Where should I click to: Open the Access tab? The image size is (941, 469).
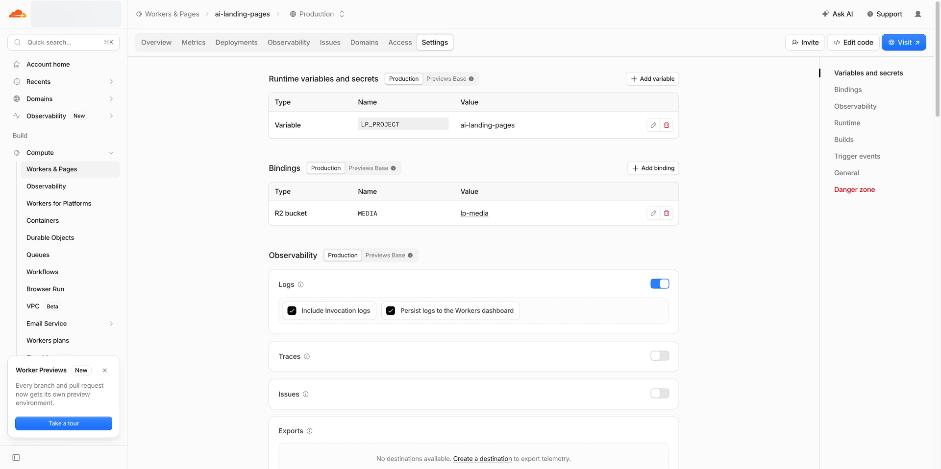(400, 43)
